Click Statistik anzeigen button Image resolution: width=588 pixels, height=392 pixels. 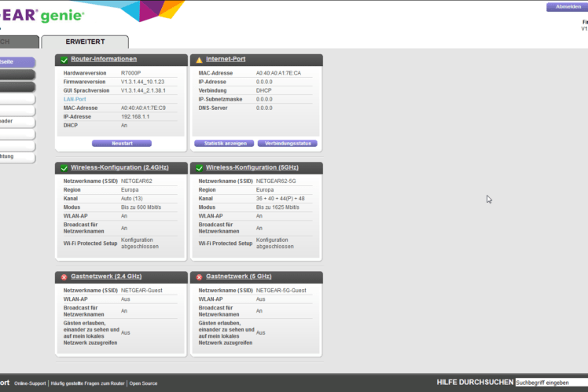[x=224, y=143]
